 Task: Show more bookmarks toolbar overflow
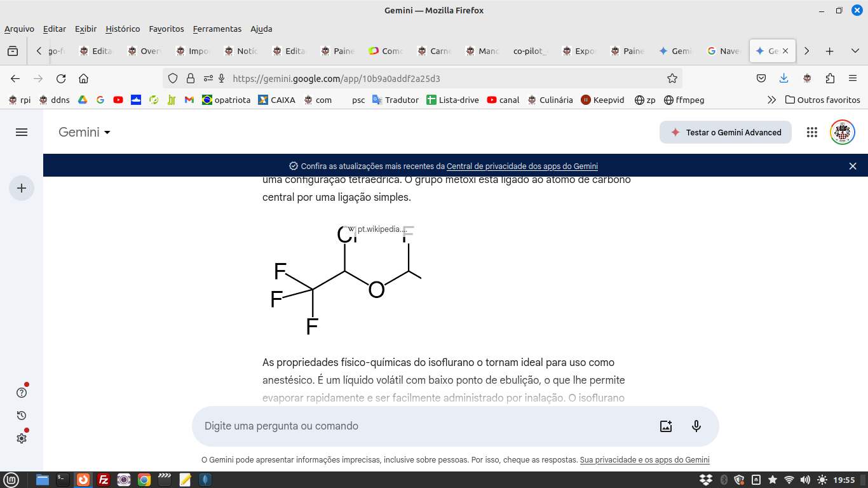tap(771, 100)
